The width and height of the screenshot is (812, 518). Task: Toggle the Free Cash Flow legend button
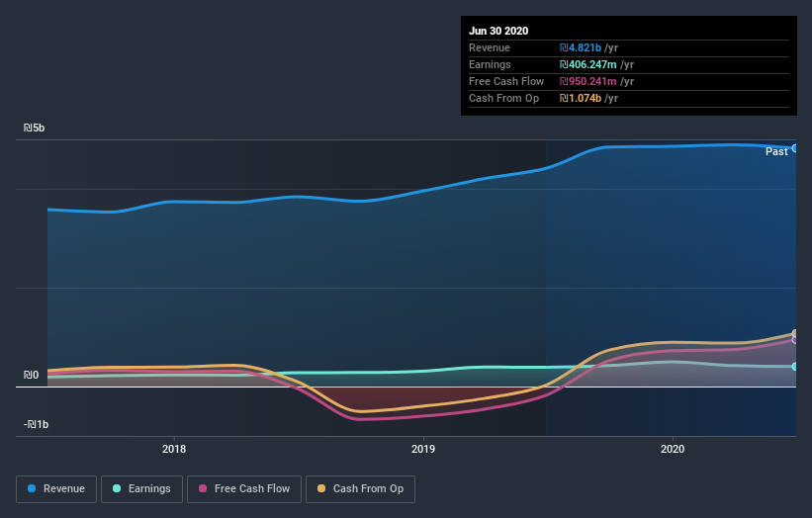[x=244, y=489]
